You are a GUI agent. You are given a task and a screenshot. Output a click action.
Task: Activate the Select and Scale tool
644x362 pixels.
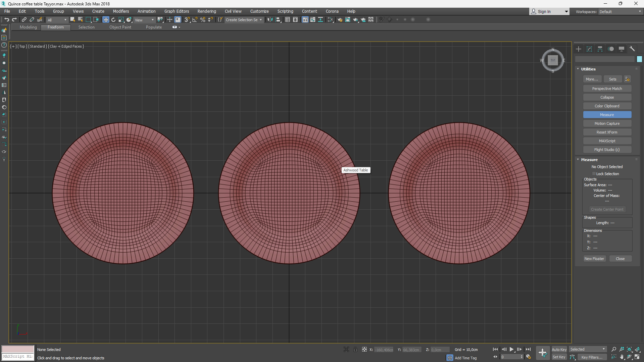[x=121, y=20]
